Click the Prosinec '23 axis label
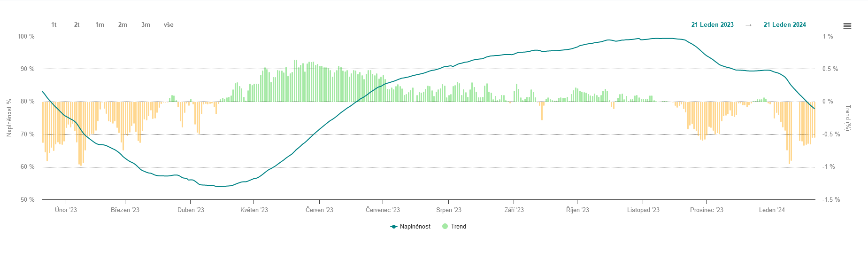Image resolution: width=868 pixels, height=253 pixels. [x=707, y=210]
